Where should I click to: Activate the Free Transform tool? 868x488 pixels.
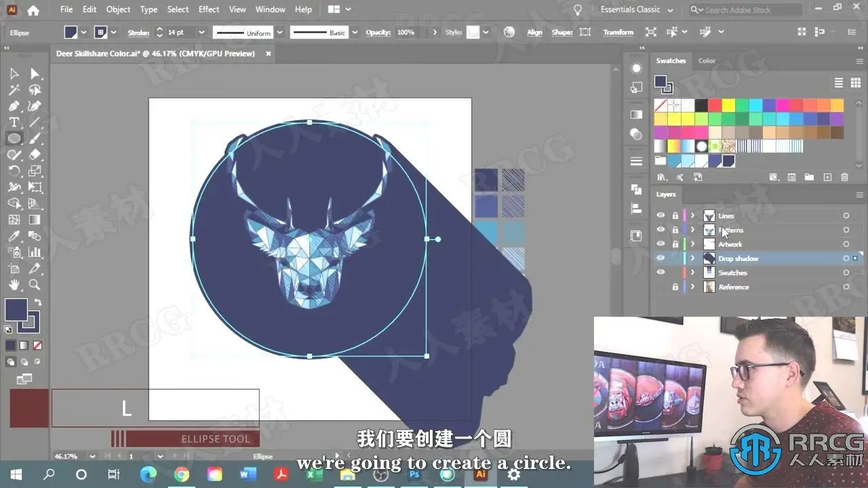click(35, 187)
